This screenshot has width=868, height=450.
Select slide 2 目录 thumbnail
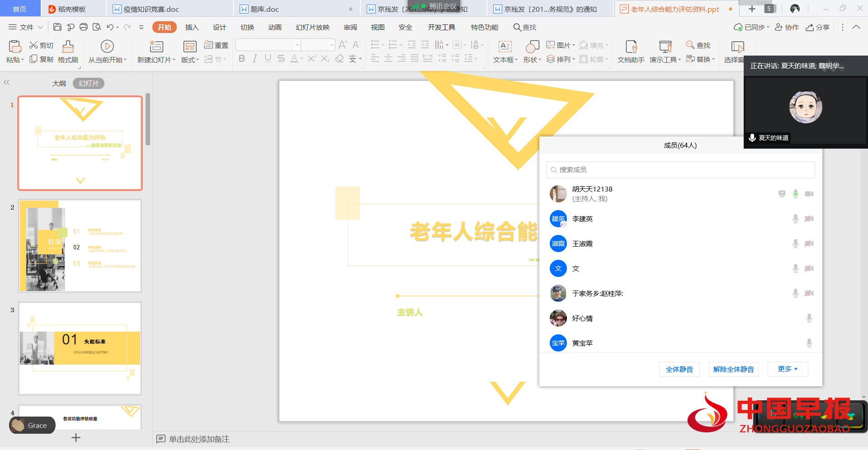(x=80, y=246)
